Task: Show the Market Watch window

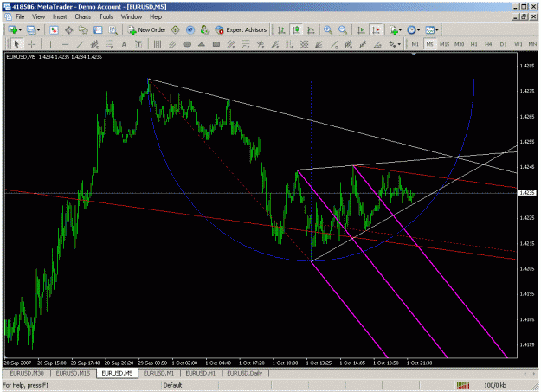Action: click(x=54, y=30)
